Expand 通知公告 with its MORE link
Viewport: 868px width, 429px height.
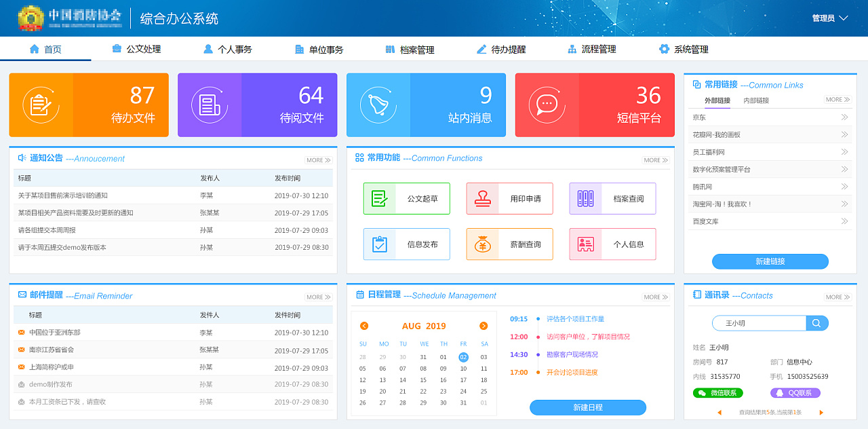317,160
